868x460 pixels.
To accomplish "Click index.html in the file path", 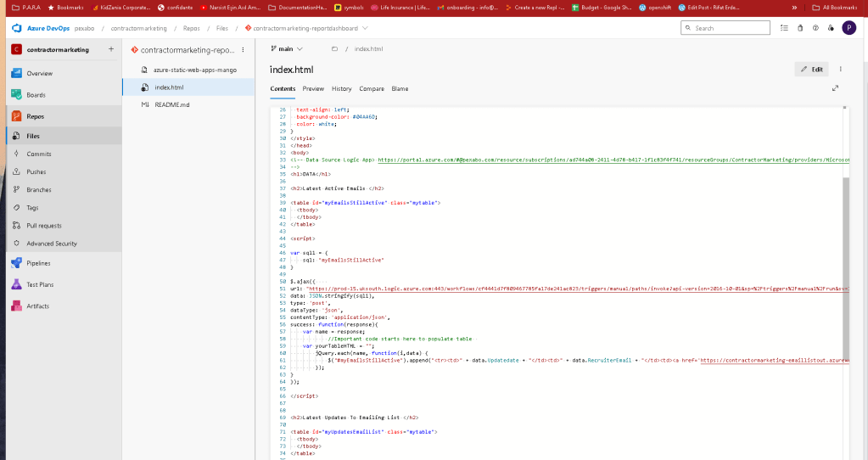I will tap(369, 48).
